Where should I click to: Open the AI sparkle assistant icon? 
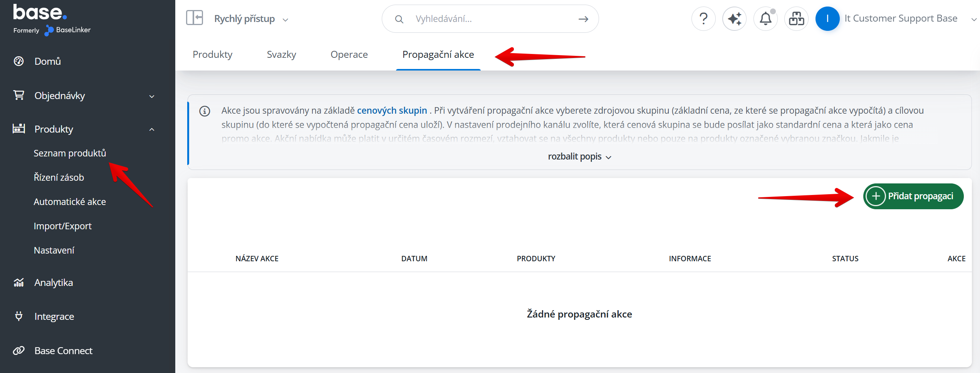pyautogui.click(x=734, y=18)
